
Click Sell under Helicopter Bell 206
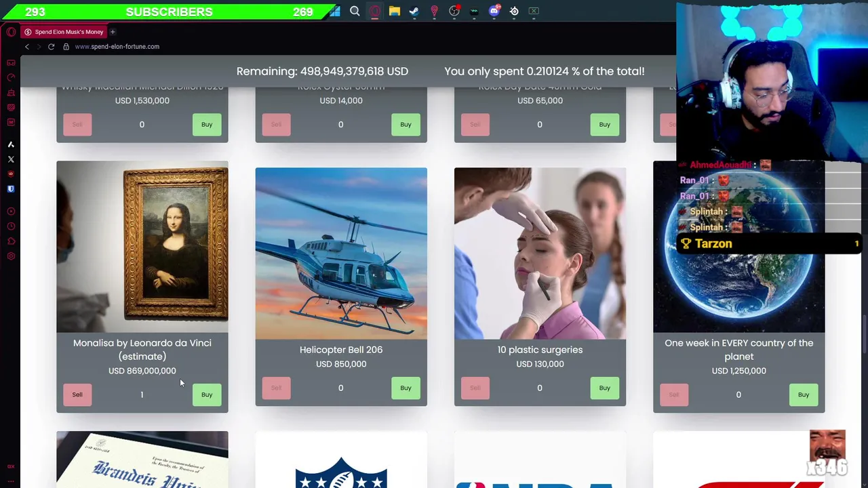tap(276, 388)
